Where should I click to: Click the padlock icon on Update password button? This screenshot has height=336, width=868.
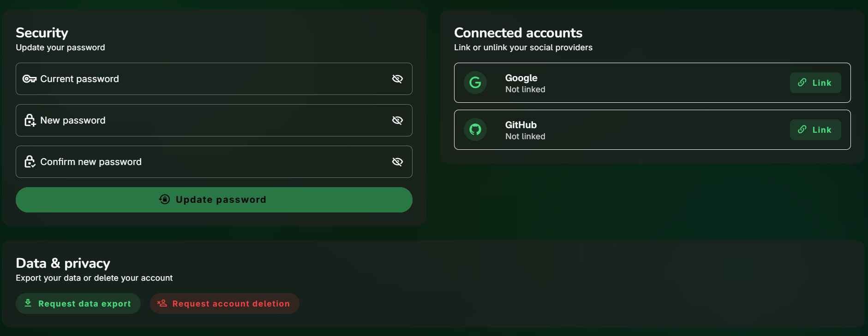coord(164,200)
